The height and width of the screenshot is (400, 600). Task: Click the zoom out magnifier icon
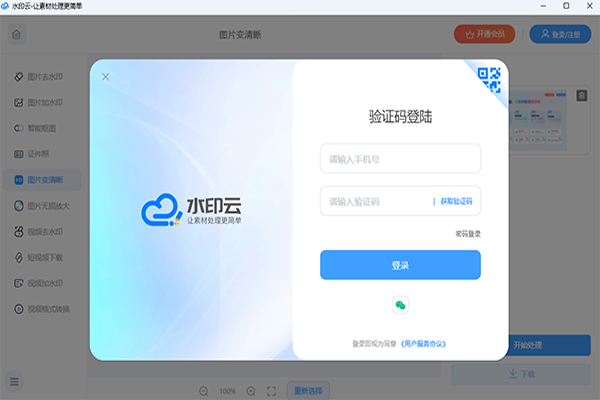click(x=204, y=390)
